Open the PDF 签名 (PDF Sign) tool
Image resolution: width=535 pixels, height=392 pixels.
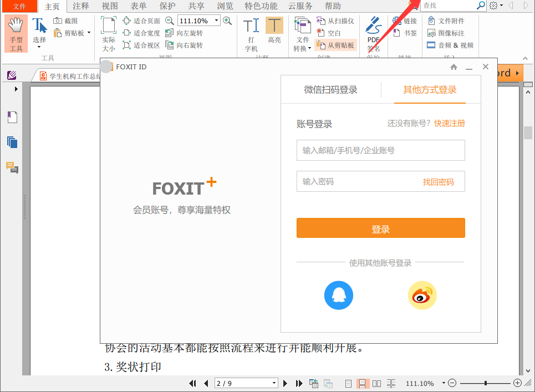tap(373, 33)
